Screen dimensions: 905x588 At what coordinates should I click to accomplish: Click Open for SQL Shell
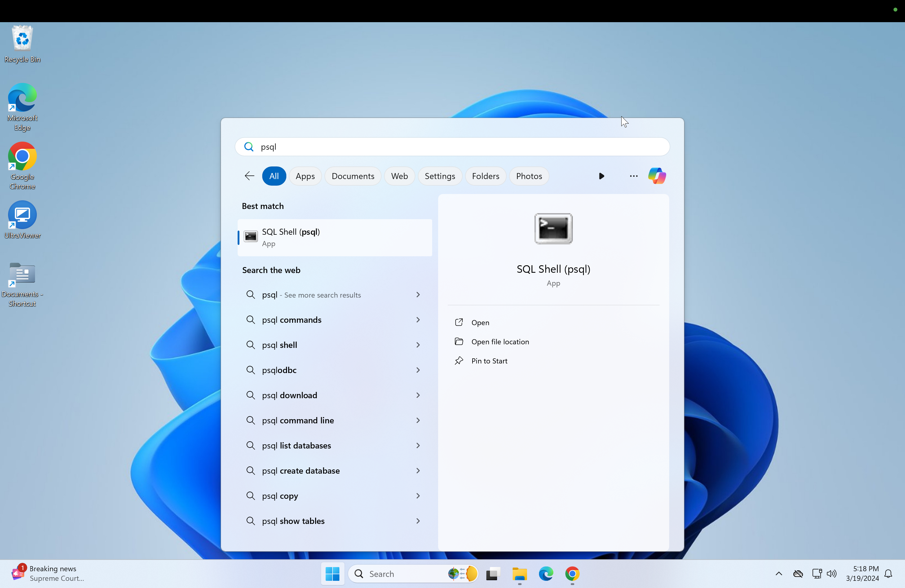point(480,322)
